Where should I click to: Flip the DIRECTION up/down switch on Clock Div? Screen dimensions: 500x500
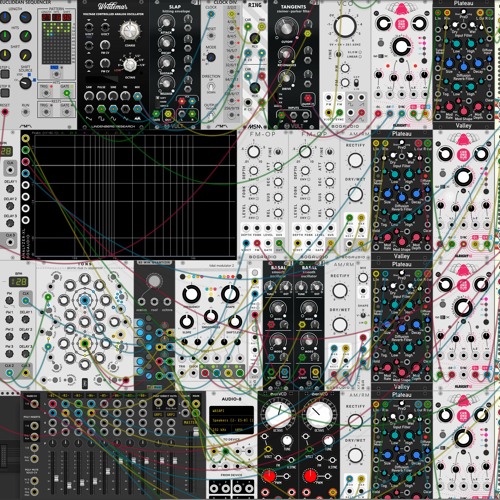[211, 86]
